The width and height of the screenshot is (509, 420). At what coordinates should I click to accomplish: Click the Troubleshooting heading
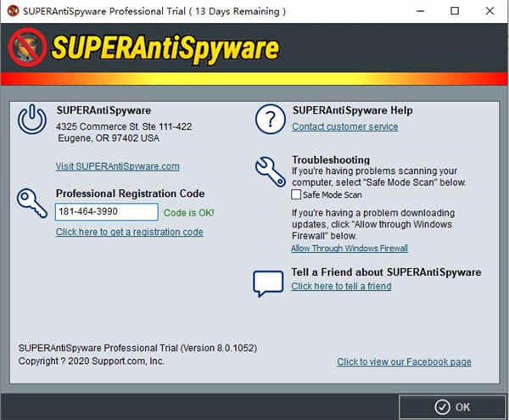(331, 160)
